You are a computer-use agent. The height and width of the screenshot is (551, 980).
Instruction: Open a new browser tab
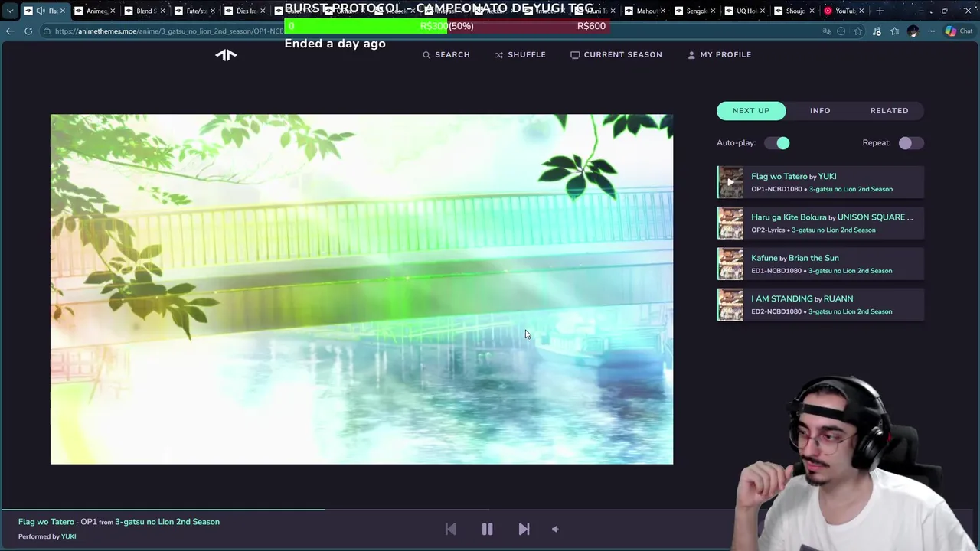point(880,11)
